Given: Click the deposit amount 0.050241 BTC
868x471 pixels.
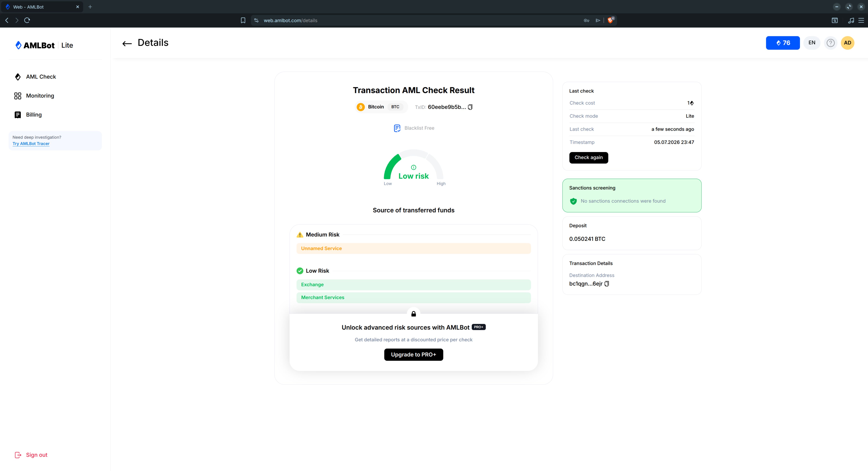Looking at the screenshot, I should 587,239.
